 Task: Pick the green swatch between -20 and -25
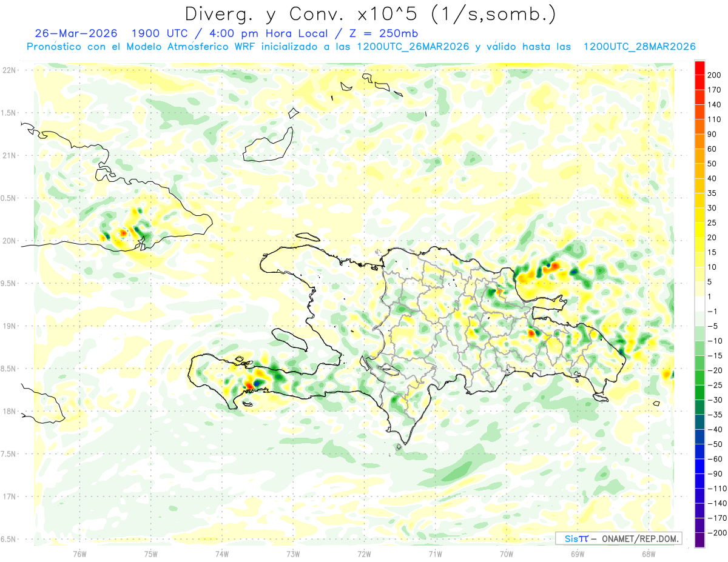[x=699, y=378]
